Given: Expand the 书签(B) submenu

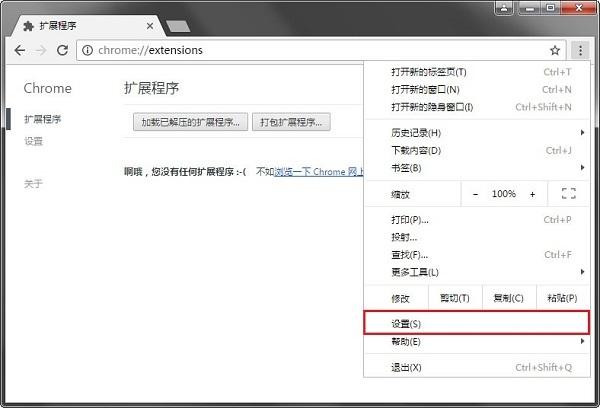Looking at the screenshot, I should coord(476,168).
